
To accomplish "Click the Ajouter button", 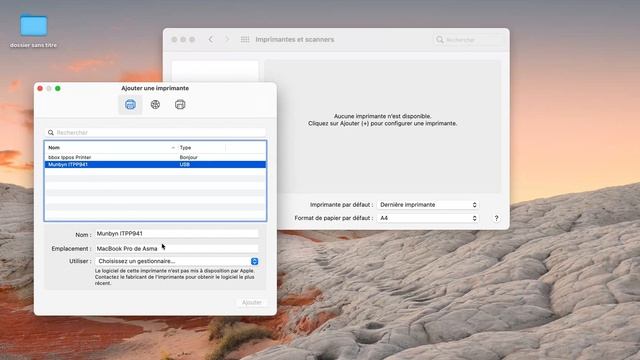I will click(x=251, y=302).
